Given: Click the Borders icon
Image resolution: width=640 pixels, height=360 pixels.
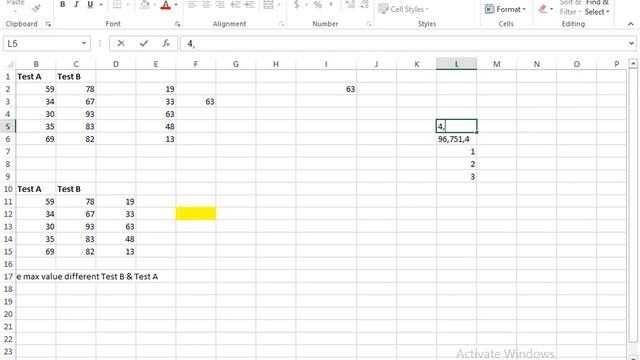Looking at the screenshot, I should (x=117, y=4).
